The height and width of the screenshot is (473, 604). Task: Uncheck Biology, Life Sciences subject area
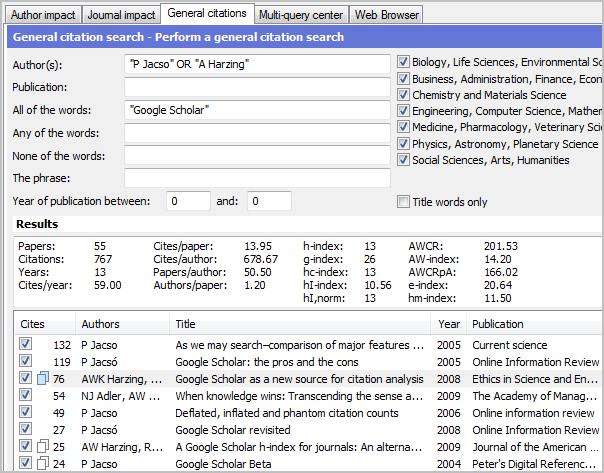click(403, 62)
